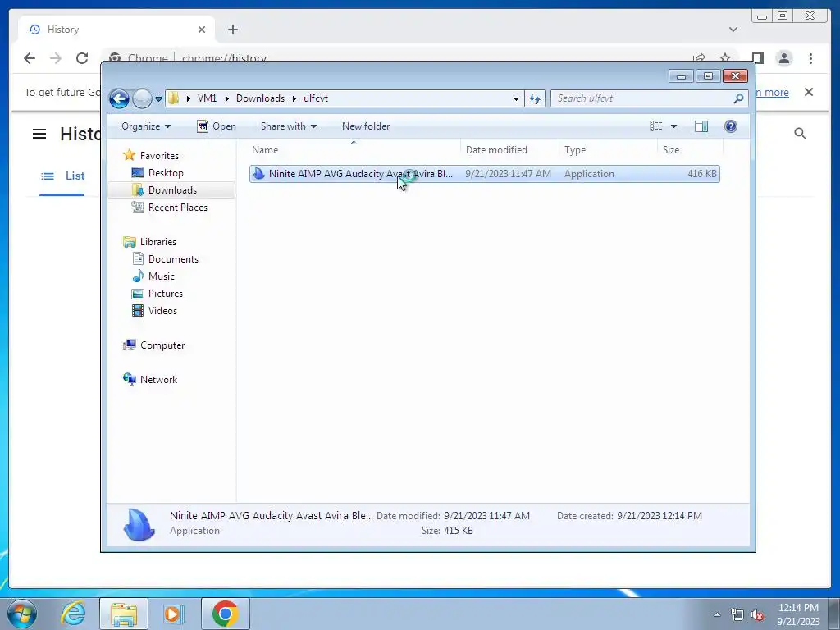Open the Documents library
Screen dimensions: 840x630
(x=173, y=259)
